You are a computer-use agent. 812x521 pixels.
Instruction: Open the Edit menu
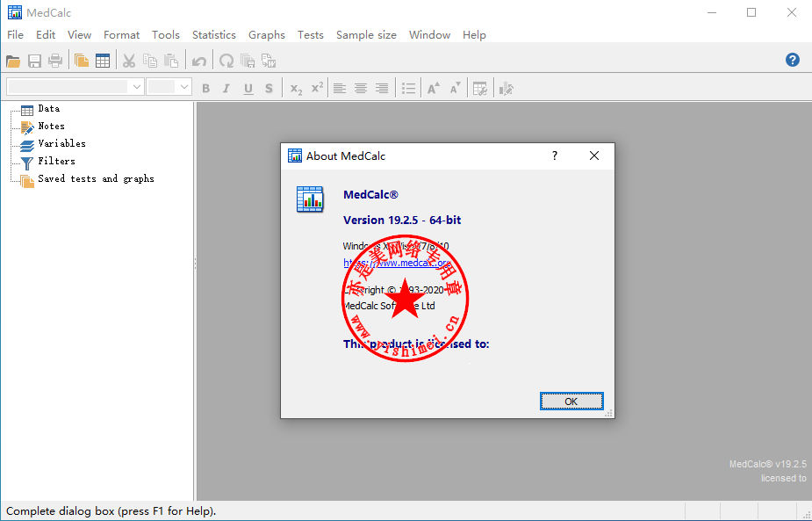click(46, 35)
